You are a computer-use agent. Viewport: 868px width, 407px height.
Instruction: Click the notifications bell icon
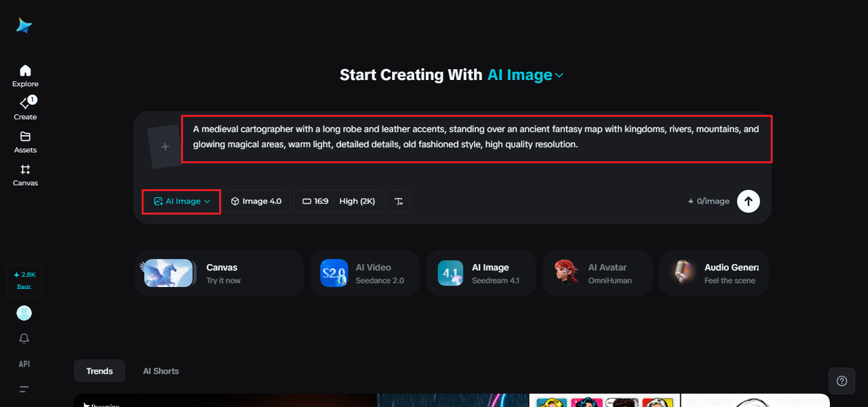(x=24, y=338)
